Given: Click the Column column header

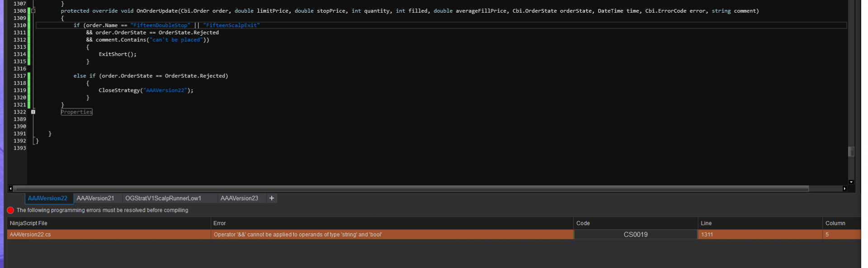Looking at the screenshot, I should pyautogui.click(x=841, y=223).
